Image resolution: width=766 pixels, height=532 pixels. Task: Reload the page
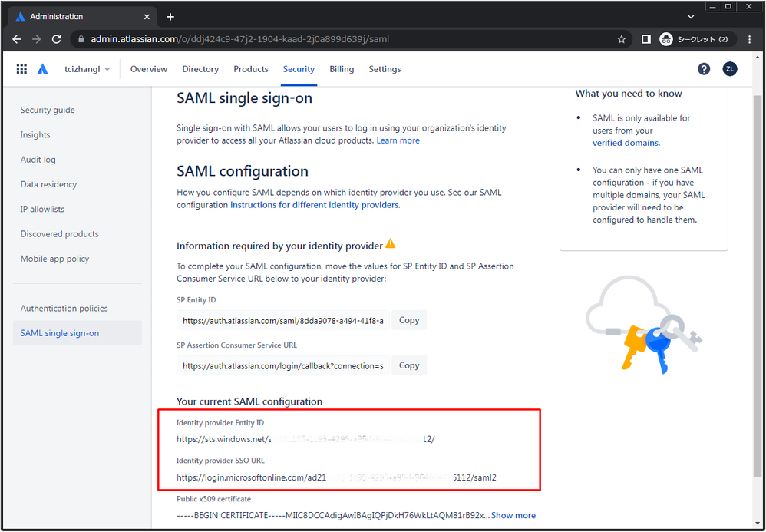point(56,39)
